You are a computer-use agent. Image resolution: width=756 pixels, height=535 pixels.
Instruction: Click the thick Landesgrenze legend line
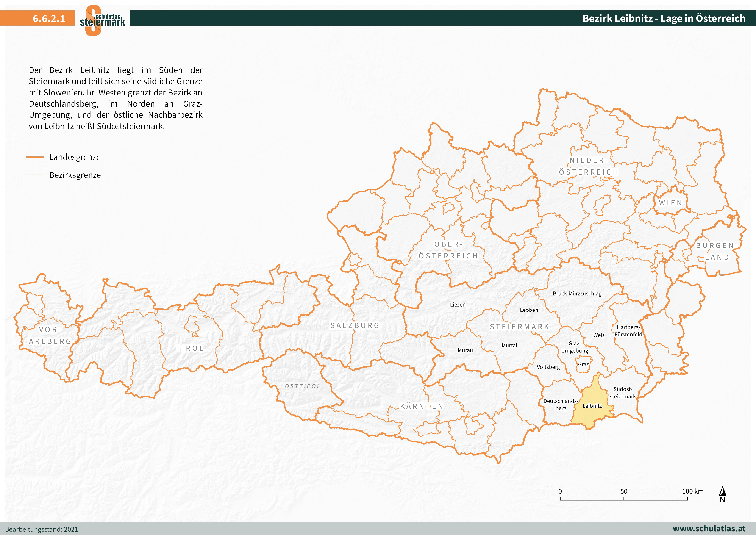35,157
